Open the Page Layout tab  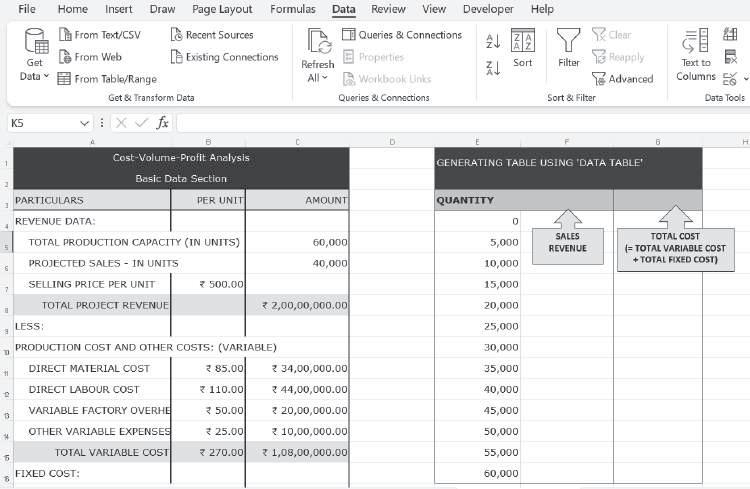[222, 9]
